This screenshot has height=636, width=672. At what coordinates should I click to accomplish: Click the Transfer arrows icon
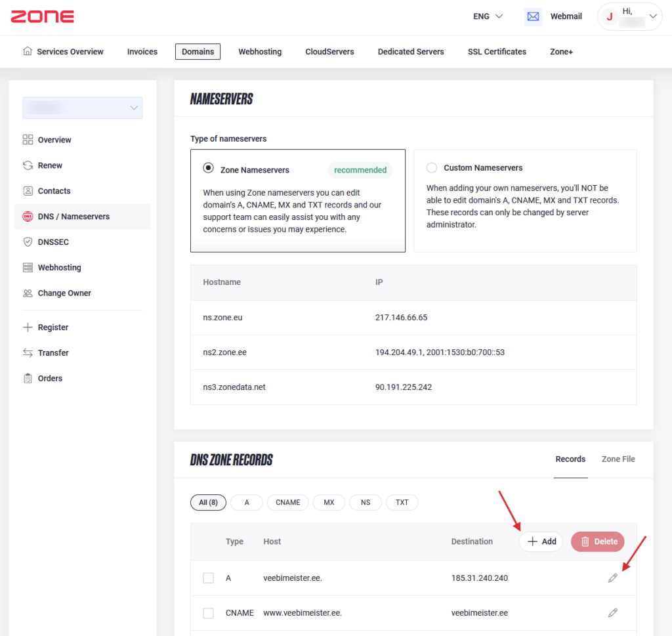[x=28, y=353]
